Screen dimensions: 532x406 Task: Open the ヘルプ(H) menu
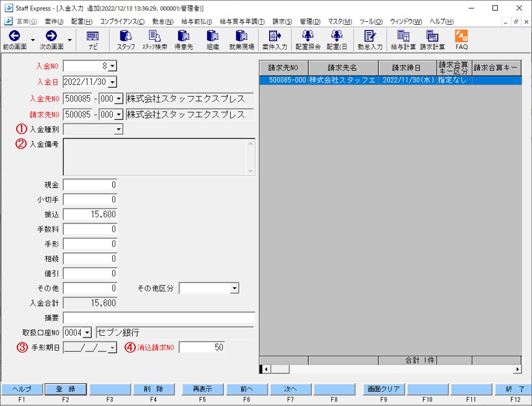[x=441, y=22]
